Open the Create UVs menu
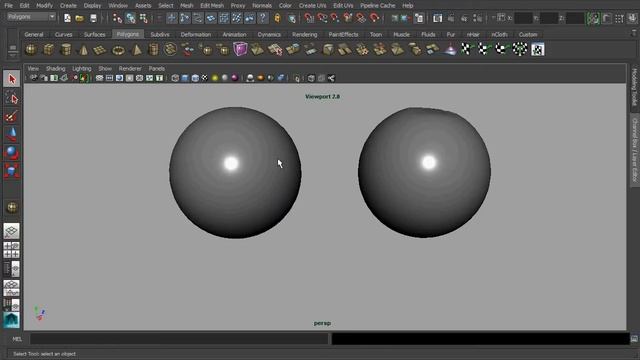Viewport: 640px width, 360px height. point(312,6)
